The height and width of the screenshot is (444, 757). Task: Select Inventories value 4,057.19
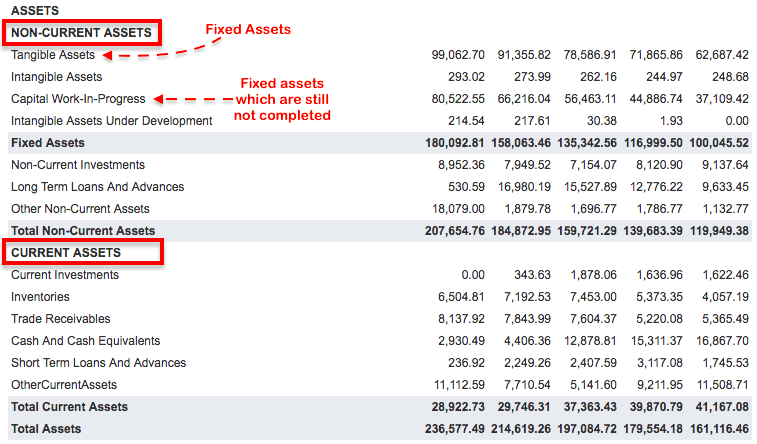coord(725,297)
